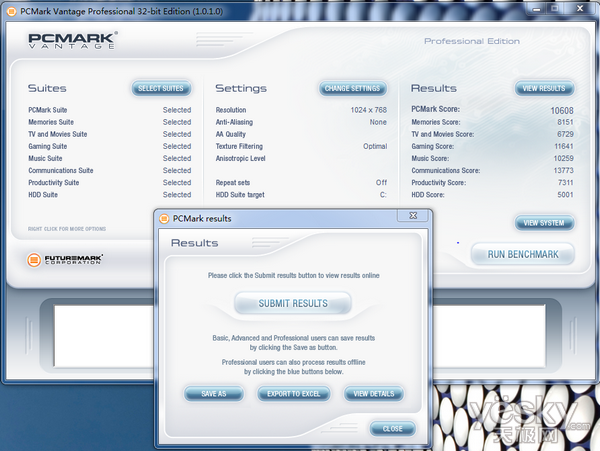Click PCMark Vantage title bar icon
The width and height of the screenshot is (600, 451).
(x=12, y=12)
